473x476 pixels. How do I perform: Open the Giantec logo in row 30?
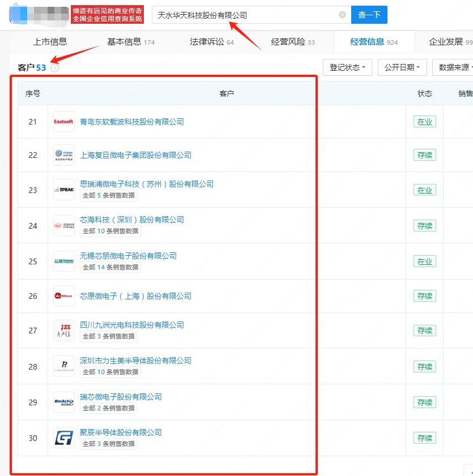pyautogui.click(x=64, y=438)
